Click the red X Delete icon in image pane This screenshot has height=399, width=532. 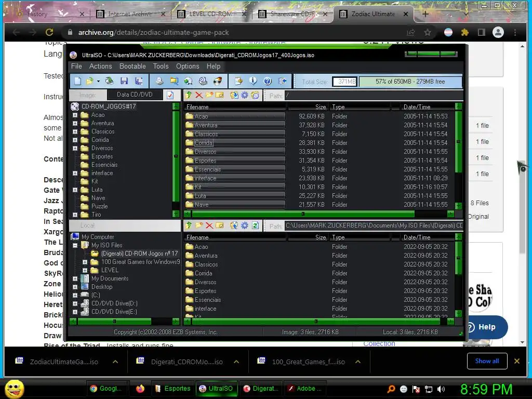click(199, 96)
